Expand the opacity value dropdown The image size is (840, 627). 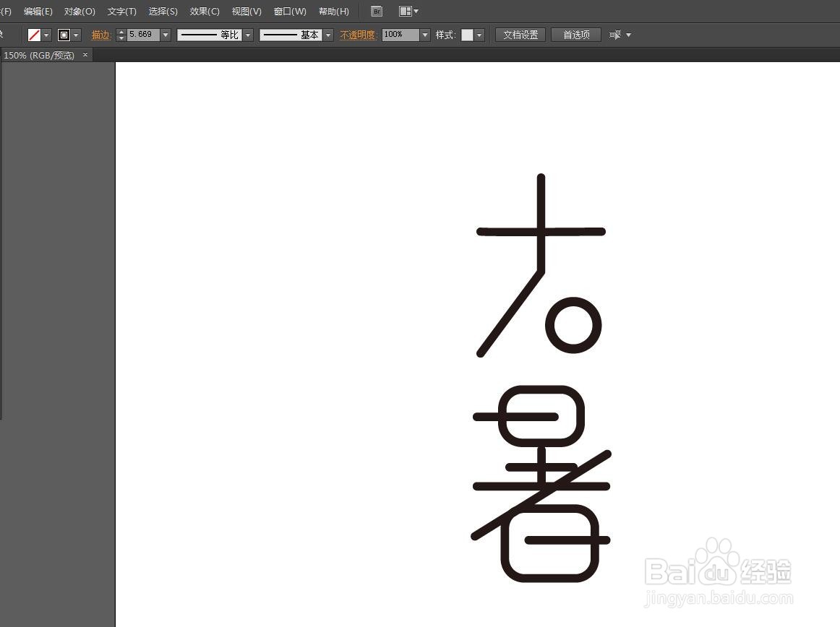[425, 35]
